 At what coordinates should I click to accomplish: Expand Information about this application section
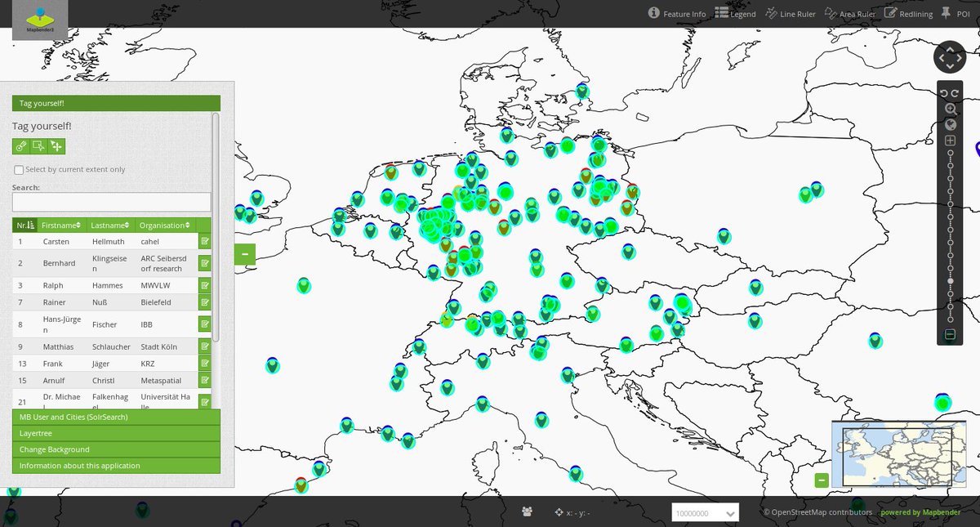tap(116, 466)
